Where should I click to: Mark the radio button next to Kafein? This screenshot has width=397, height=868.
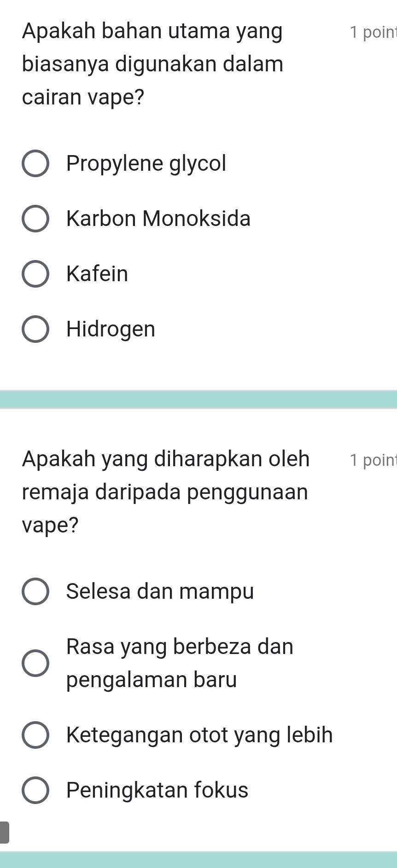pos(35,274)
